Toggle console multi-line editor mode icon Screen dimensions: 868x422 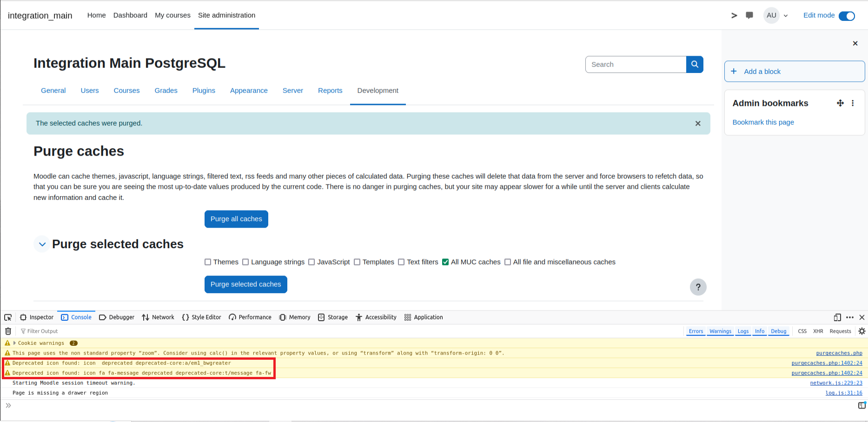point(862,405)
